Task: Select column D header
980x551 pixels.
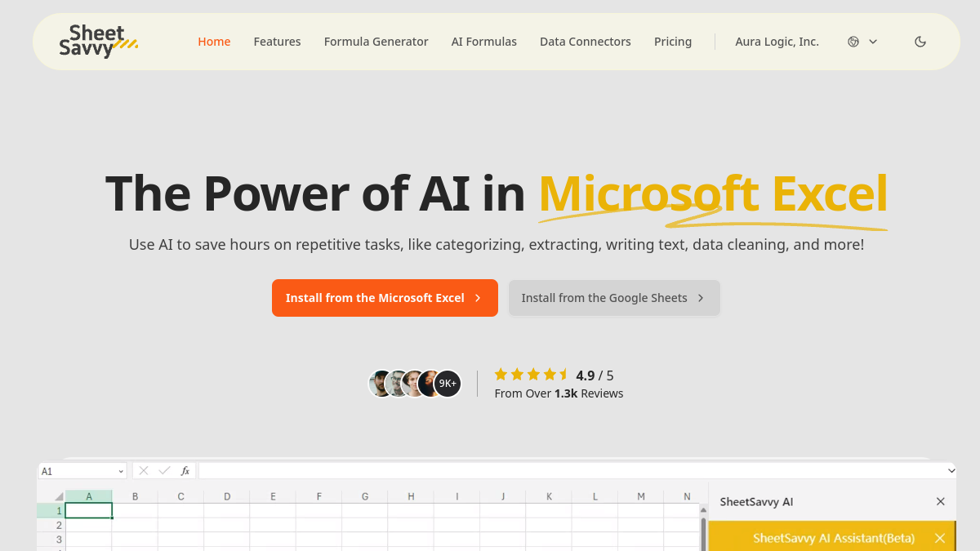Action: 227,496
